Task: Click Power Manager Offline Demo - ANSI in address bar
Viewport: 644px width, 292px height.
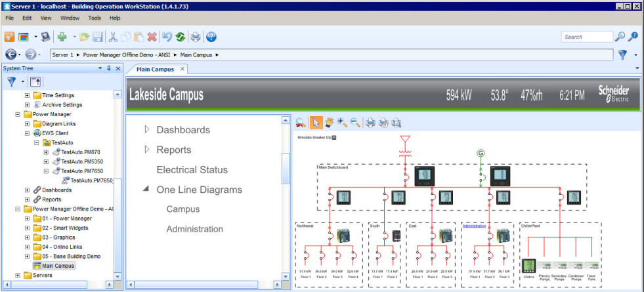Action: coord(127,54)
